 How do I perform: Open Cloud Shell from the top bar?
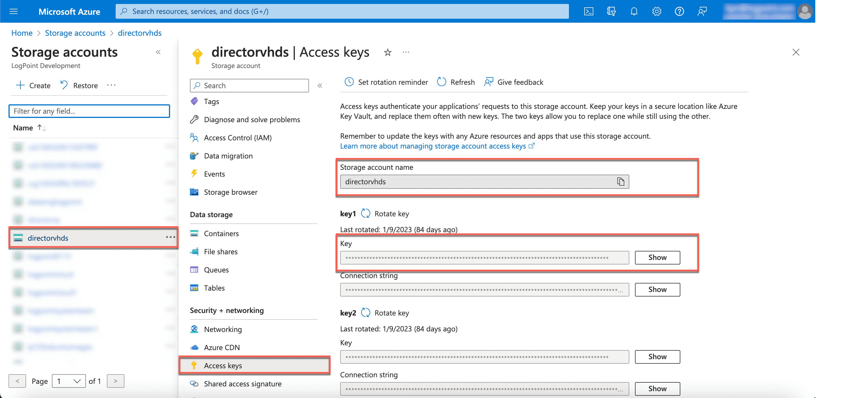pos(589,11)
